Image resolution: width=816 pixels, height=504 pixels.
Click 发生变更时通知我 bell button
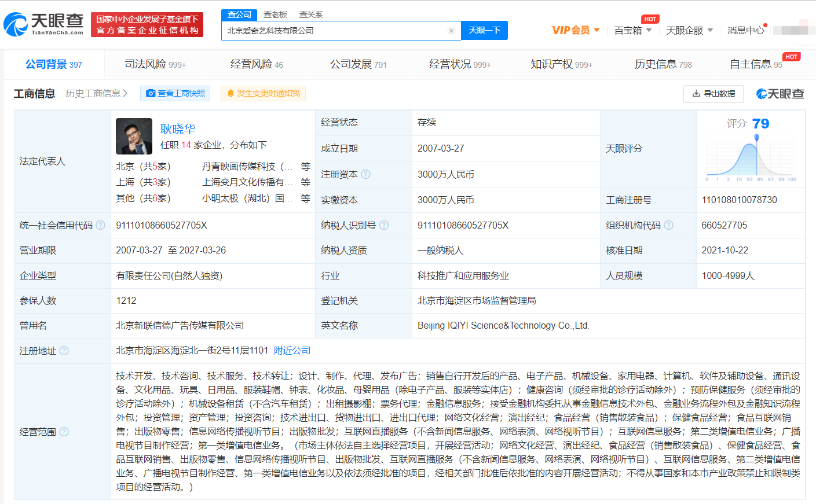[x=263, y=93]
